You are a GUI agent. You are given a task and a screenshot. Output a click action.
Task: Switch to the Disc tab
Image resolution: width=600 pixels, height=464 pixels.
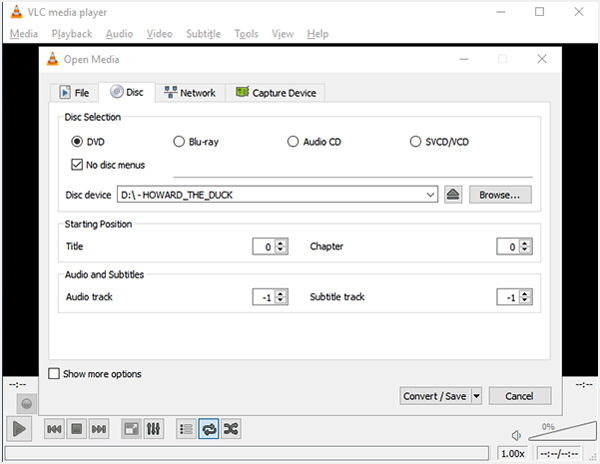pyautogui.click(x=127, y=92)
